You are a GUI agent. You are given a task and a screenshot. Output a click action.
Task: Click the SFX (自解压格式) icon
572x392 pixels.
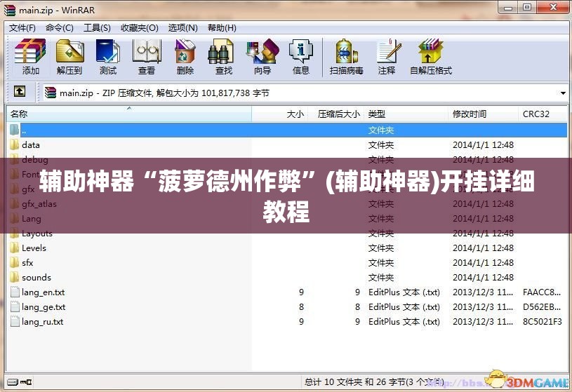(x=430, y=52)
